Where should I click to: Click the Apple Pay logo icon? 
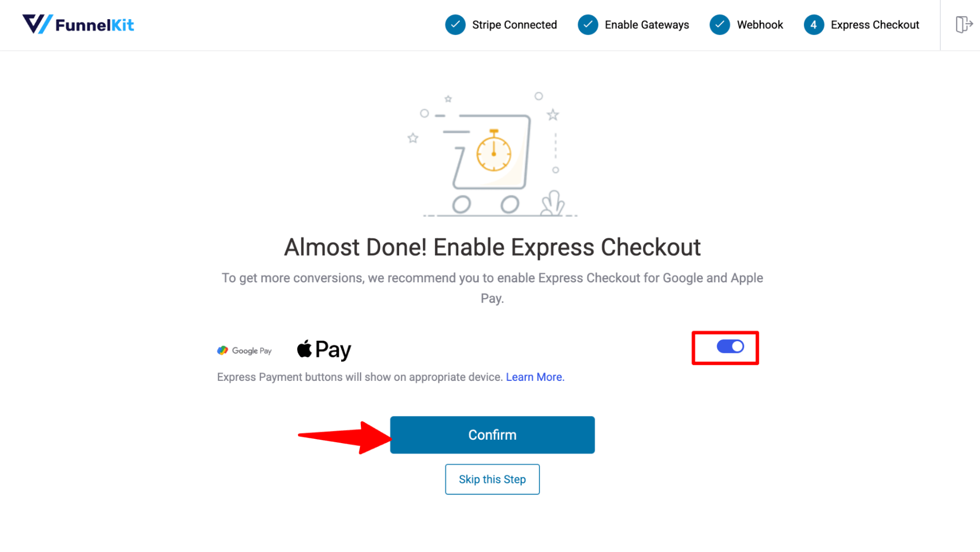(x=323, y=350)
